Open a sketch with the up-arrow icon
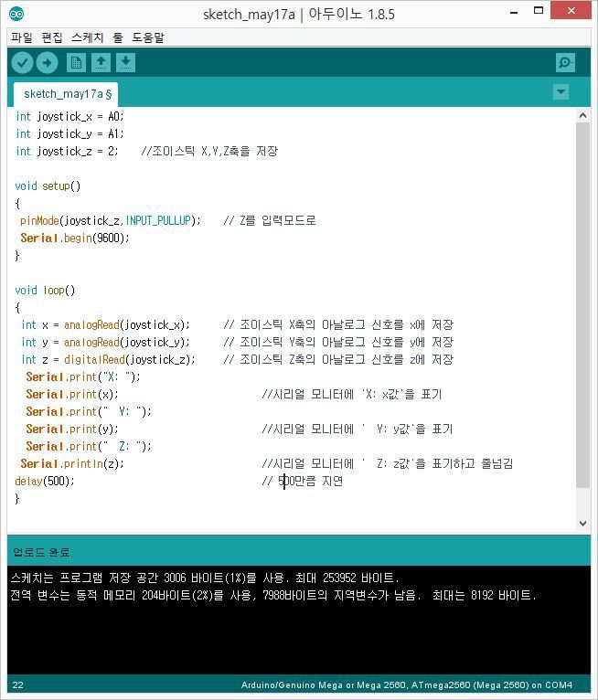The height and width of the screenshot is (700, 598). click(x=101, y=63)
